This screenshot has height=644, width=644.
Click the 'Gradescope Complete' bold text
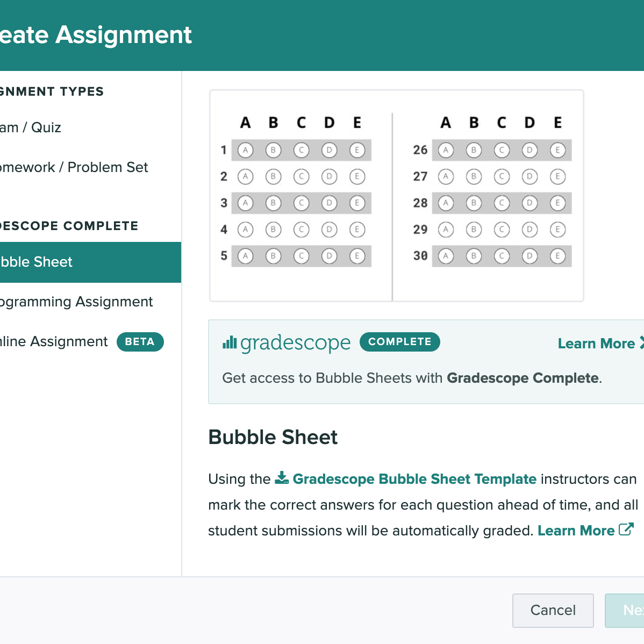[x=523, y=378]
